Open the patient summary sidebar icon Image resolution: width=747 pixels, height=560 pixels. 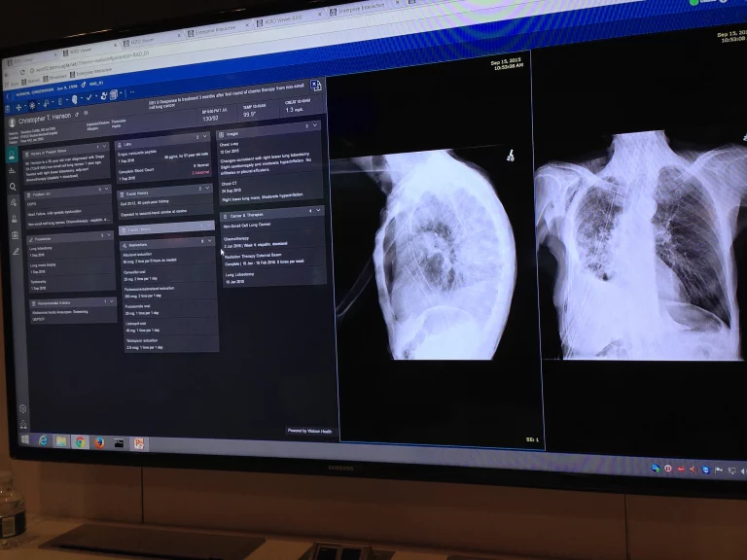pyautogui.click(x=12, y=155)
